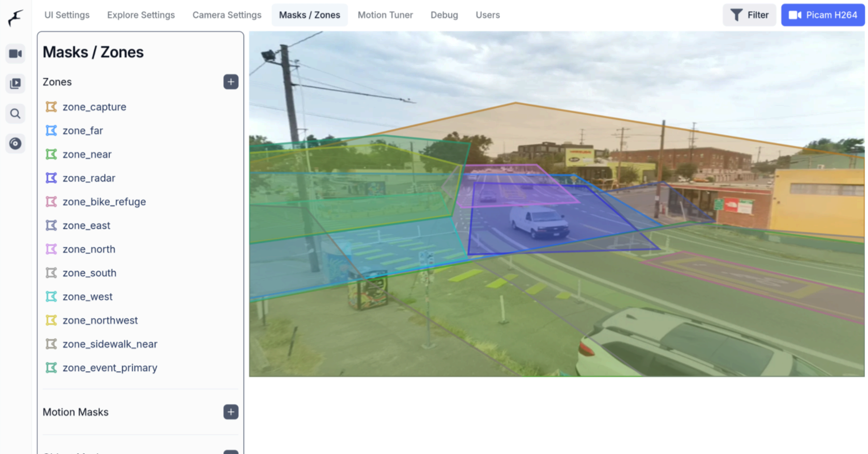
Task: Click the zone_capture polygon icon
Action: 51,107
